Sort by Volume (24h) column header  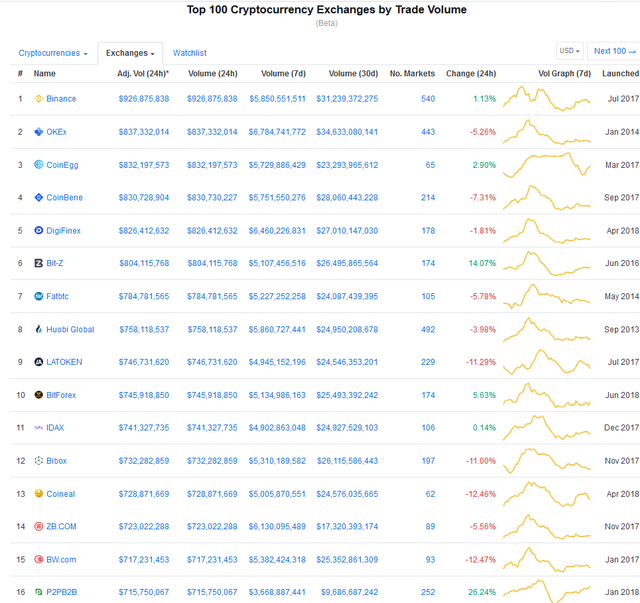(213, 73)
